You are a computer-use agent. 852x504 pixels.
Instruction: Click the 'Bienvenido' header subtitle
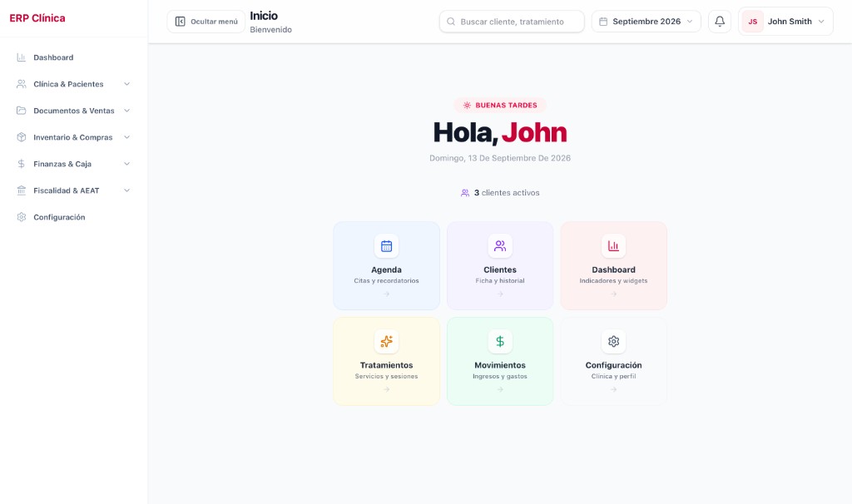pyautogui.click(x=270, y=30)
